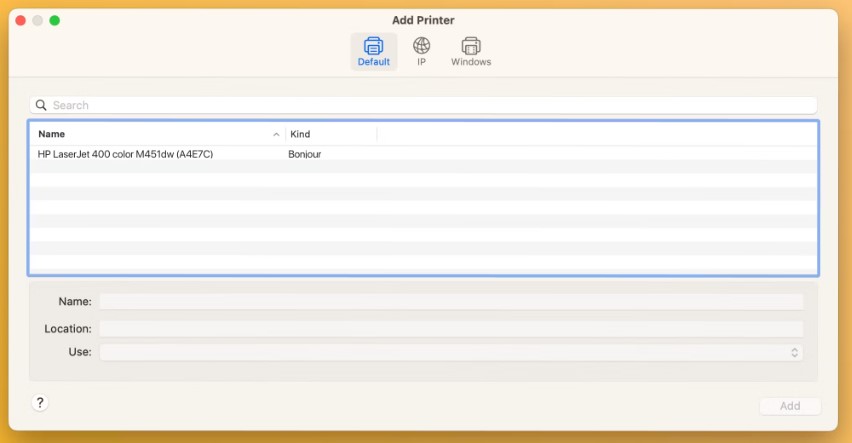Switch to the IP globe tab
852x443 pixels.
[x=421, y=52]
